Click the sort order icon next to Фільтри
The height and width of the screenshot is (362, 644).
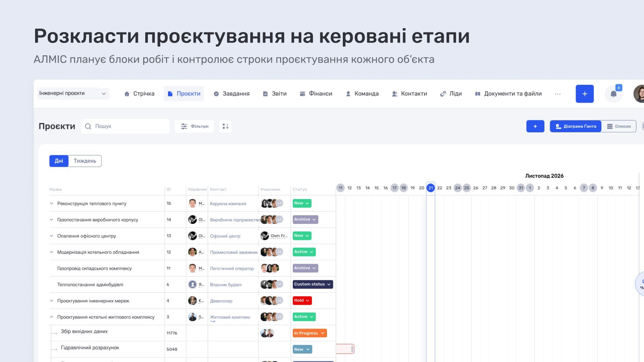[225, 126]
